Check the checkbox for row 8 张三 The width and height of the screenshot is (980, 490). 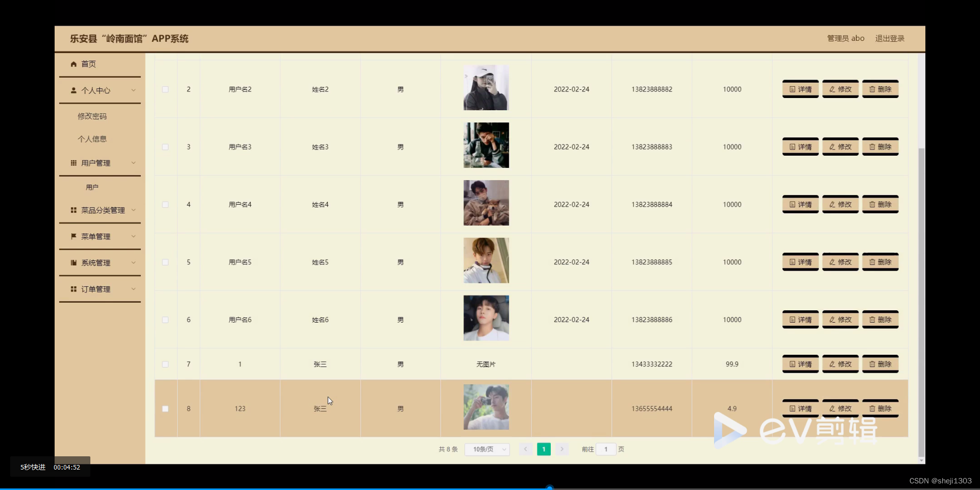click(x=165, y=409)
